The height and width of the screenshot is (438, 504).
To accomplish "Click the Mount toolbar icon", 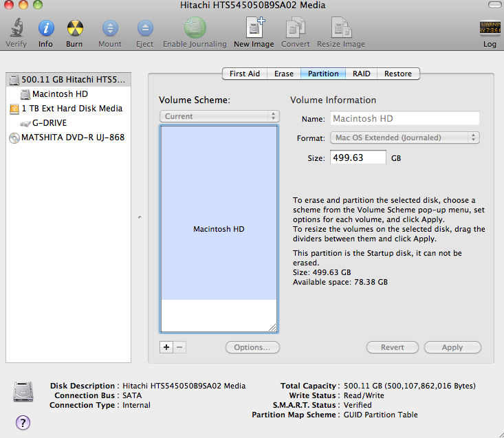I will 110,28.
